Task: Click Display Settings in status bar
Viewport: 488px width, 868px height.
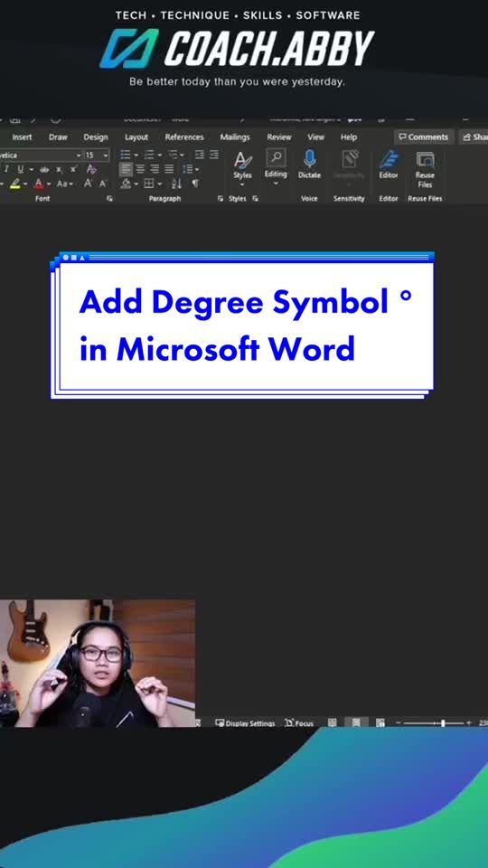Action: point(245,723)
